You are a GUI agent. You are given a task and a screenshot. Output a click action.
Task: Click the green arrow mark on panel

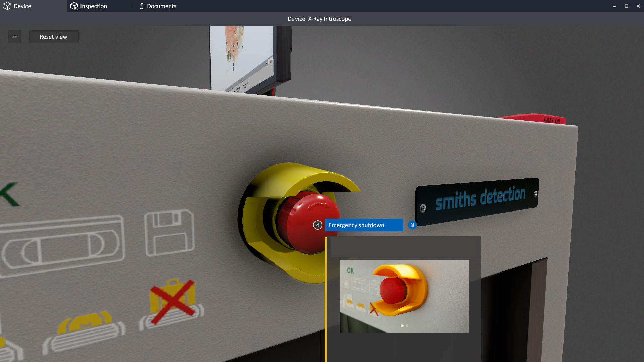coord(9,194)
